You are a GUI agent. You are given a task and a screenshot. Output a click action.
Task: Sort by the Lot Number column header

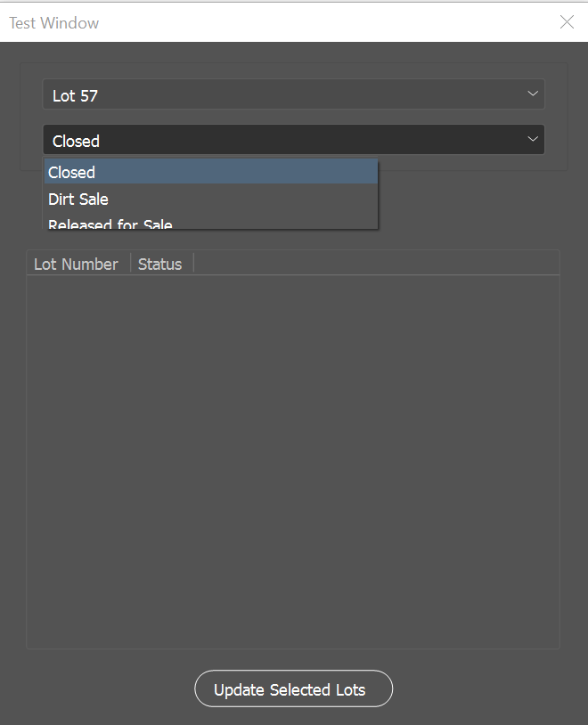(x=76, y=264)
